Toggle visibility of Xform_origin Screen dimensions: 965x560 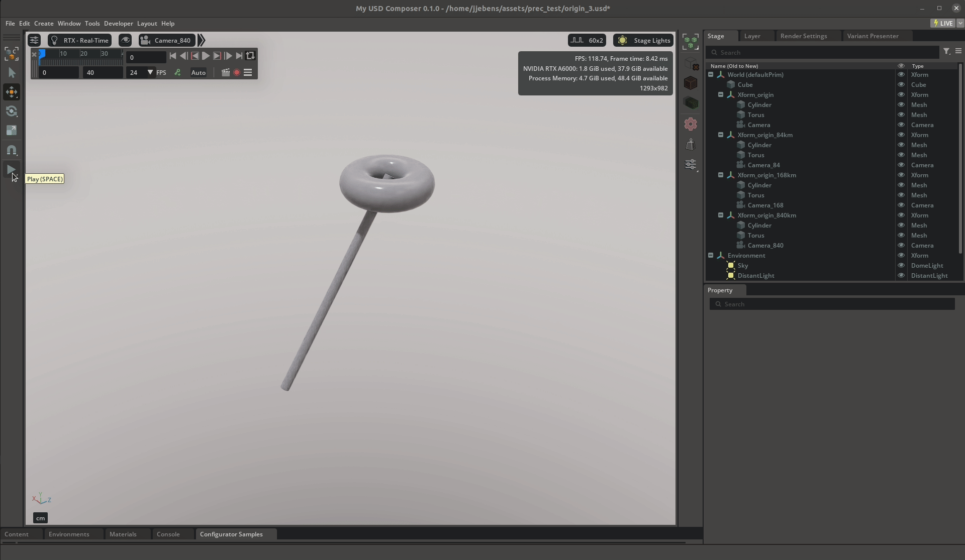[901, 94]
